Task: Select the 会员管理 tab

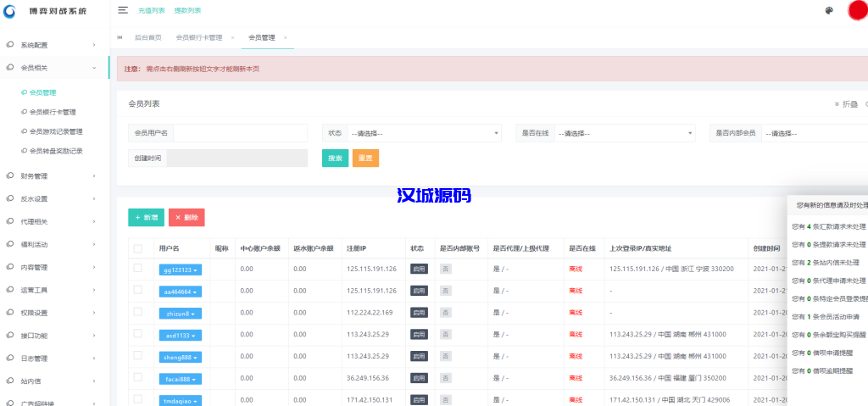Action: pos(262,37)
